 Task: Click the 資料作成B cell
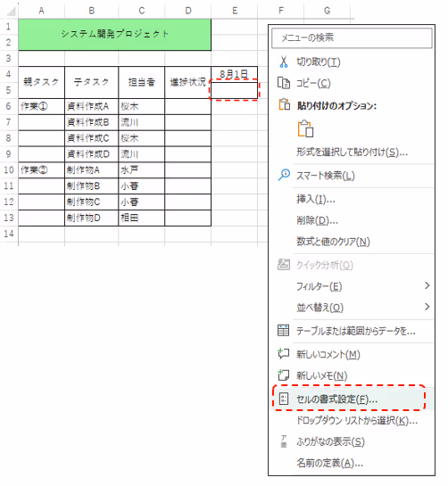point(92,122)
